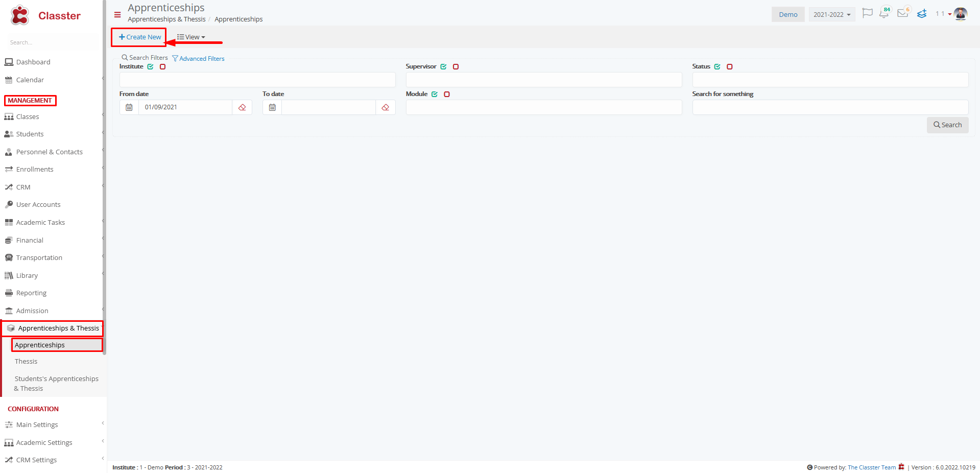Click the Classes group icon

[9, 116]
